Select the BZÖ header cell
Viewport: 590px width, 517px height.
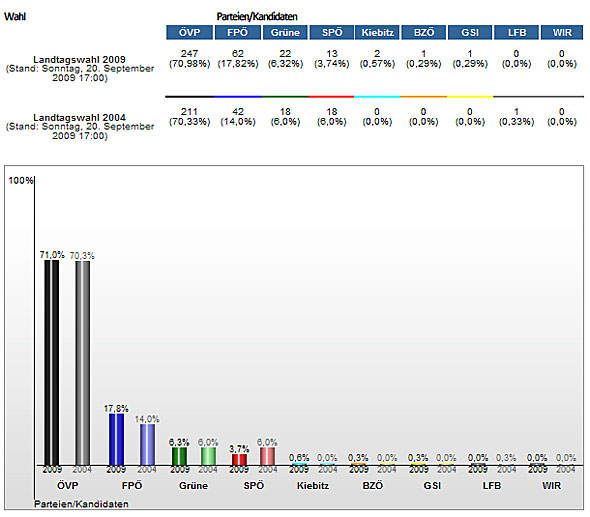[424, 32]
